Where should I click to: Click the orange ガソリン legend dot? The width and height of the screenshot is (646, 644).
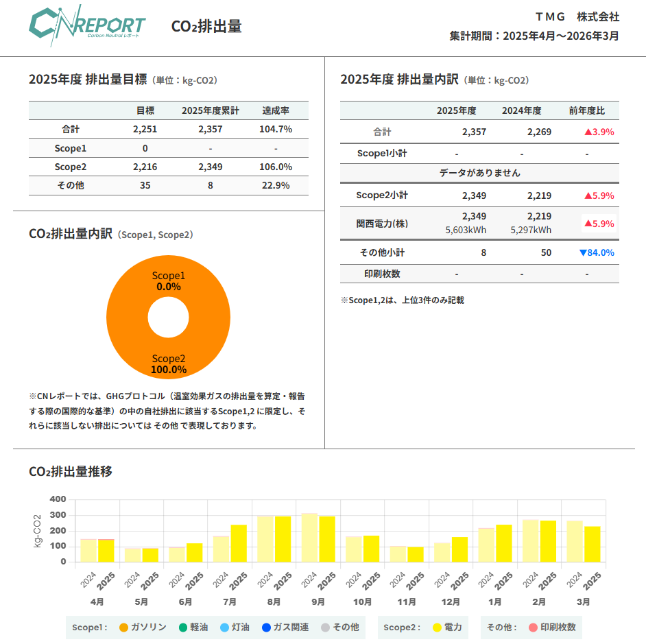[x=123, y=628]
